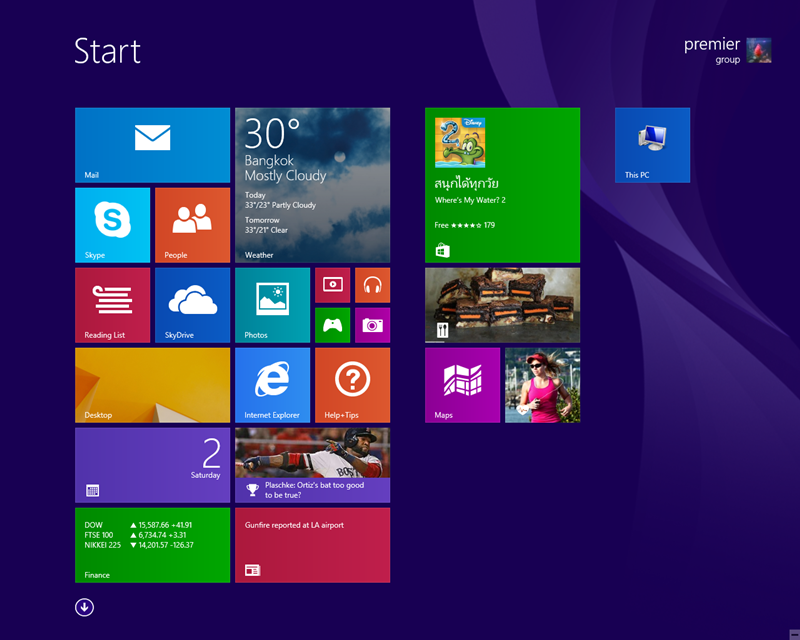Open the small Xbox Games tile
This screenshot has height=640, width=800.
coord(333,325)
